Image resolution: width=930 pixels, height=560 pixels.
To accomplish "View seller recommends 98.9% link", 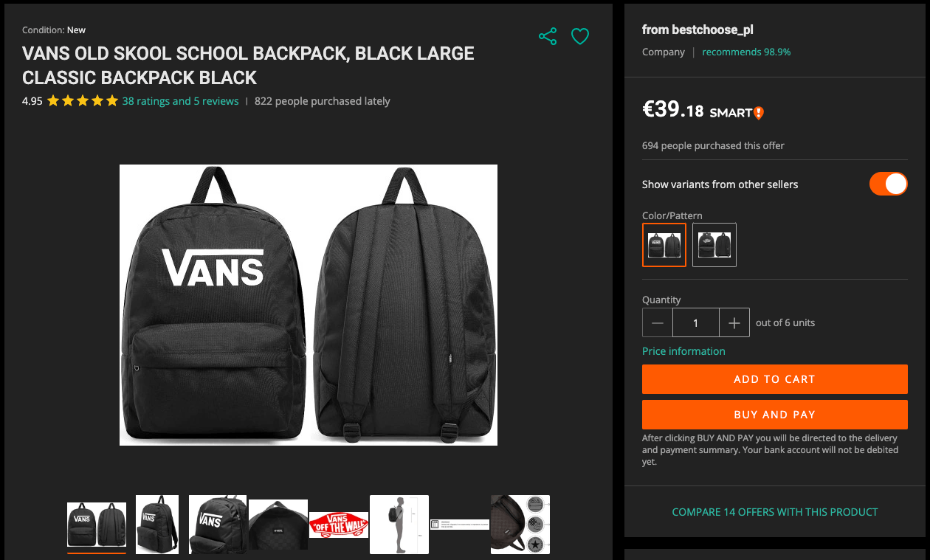I will click(x=746, y=52).
